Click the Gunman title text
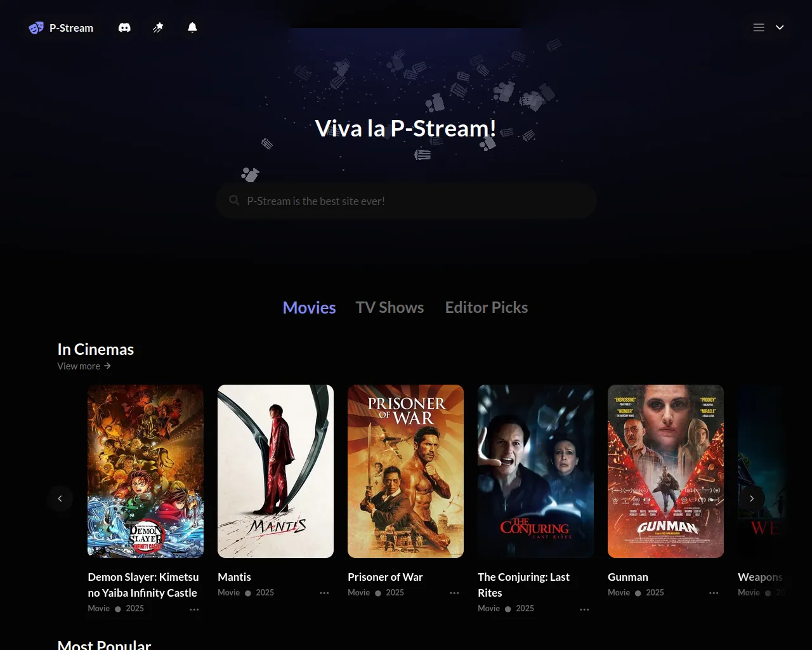 [628, 577]
